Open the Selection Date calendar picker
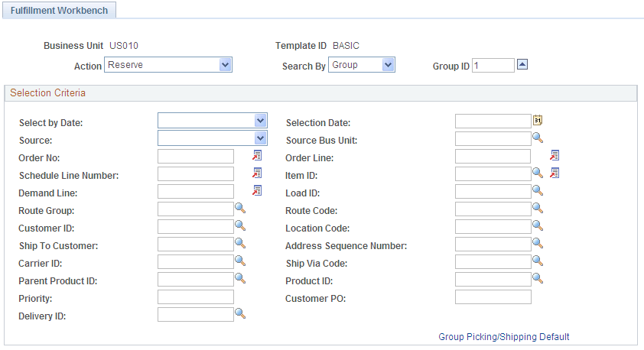The height and width of the screenshot is (350, 644). (538, 120)
